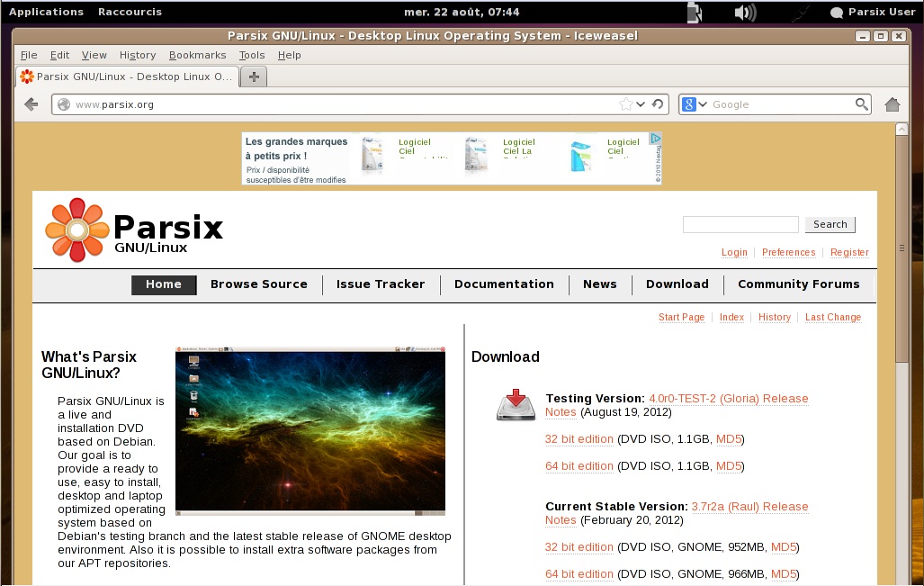924x586 pixels.
Task: Open the Bookmarks menu
Action: (x=197, y=55)
